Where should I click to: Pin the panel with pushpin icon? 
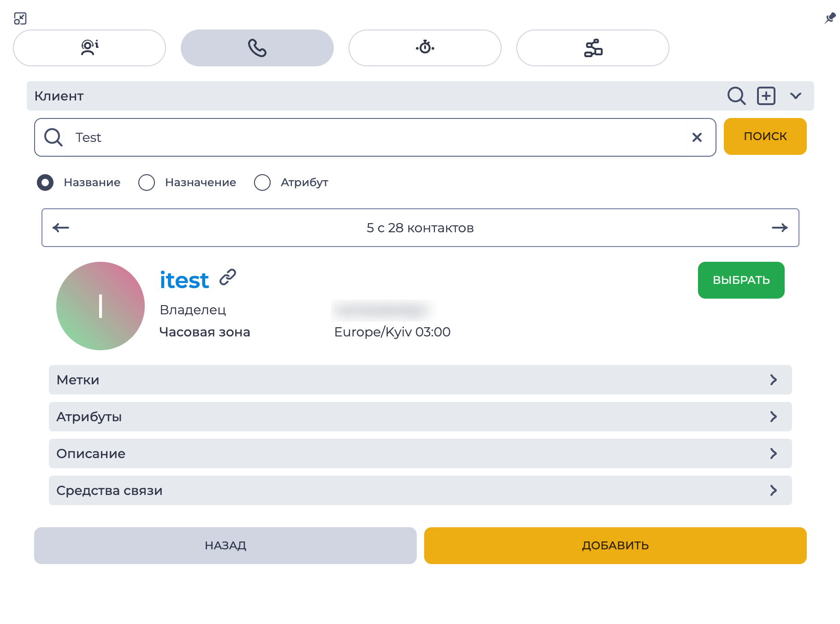pyautogui.click(x=830, y=18)
